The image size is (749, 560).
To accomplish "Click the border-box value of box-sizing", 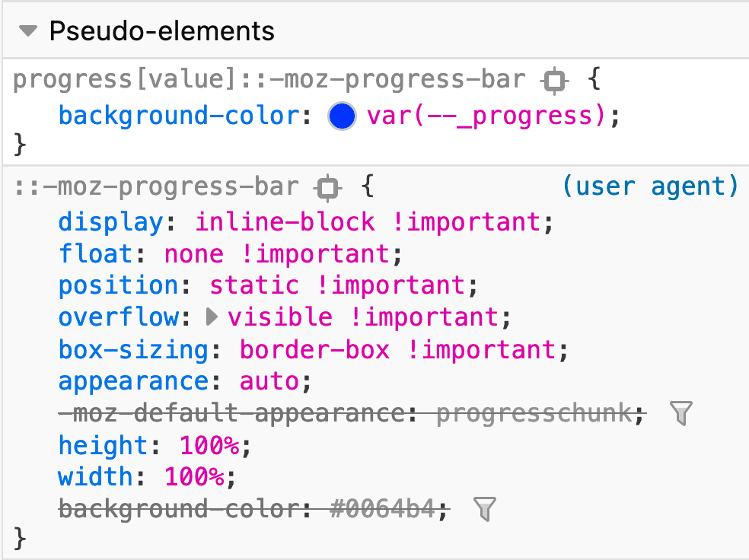I will point(315,349).
